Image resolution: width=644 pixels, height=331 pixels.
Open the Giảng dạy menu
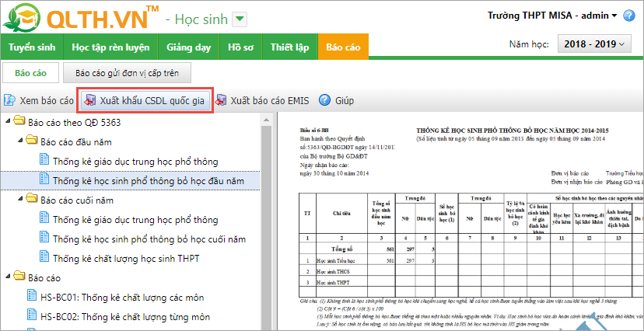tap(188, 47)
